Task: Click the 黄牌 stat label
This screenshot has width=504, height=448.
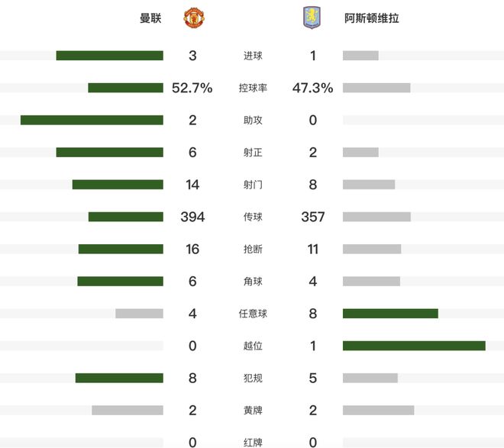Action: click(253, 411)
